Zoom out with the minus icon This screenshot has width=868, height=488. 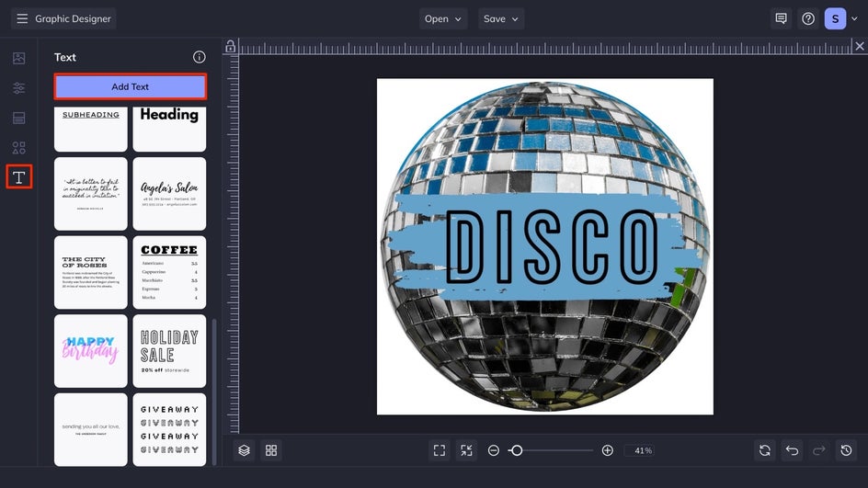click(x=494, y=450)
